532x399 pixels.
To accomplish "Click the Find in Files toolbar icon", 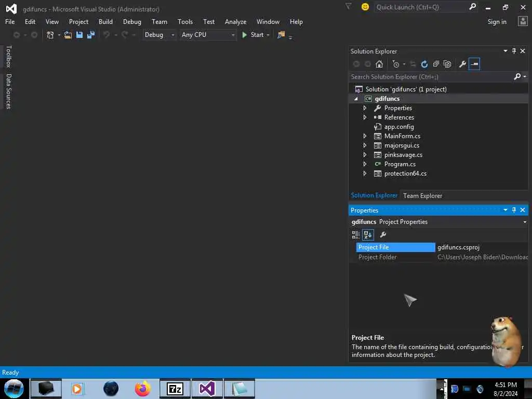I will tap(281, 35).
